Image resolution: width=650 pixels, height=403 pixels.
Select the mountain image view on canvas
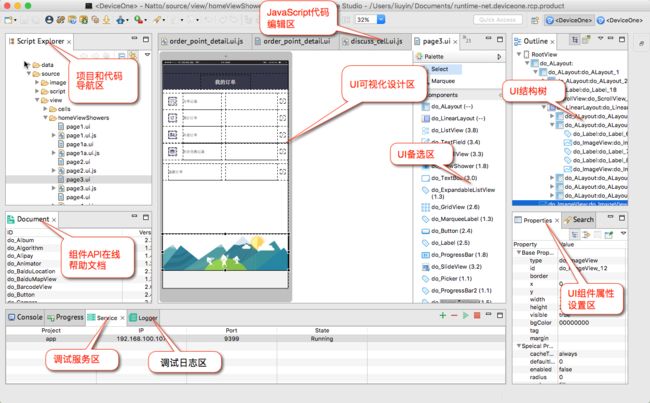(225, 252)
